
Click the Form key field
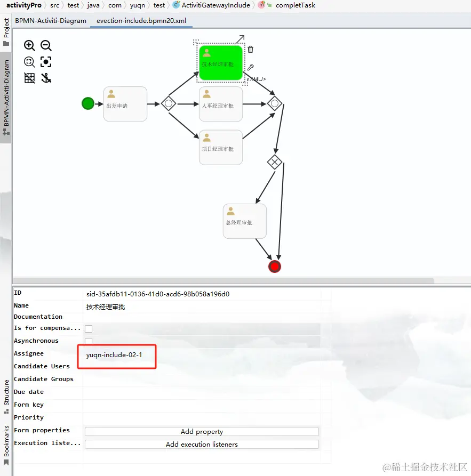pos(202,405)
